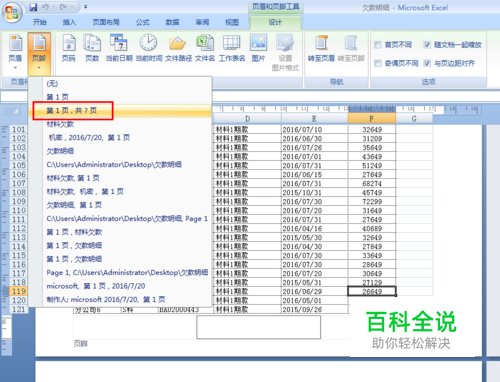Select row 101 header
Viewport: 500px width, 382px height.
[x=19, y=129]
